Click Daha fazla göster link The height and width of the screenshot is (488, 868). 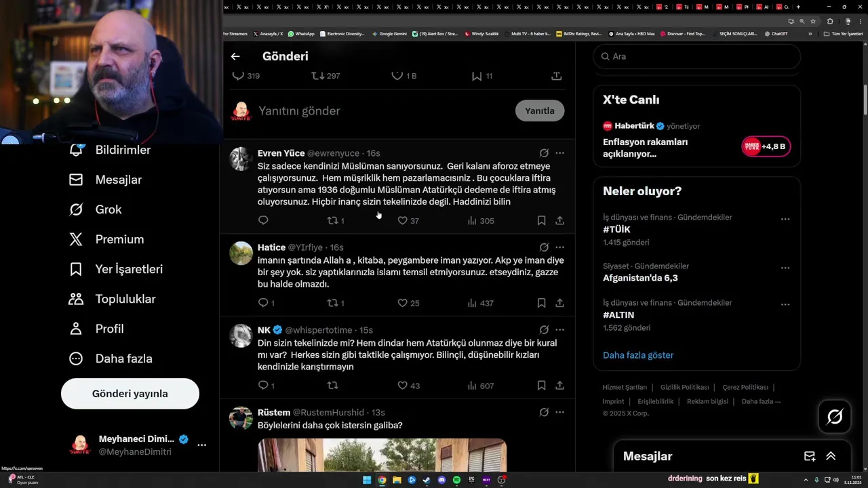pos(638,355)
